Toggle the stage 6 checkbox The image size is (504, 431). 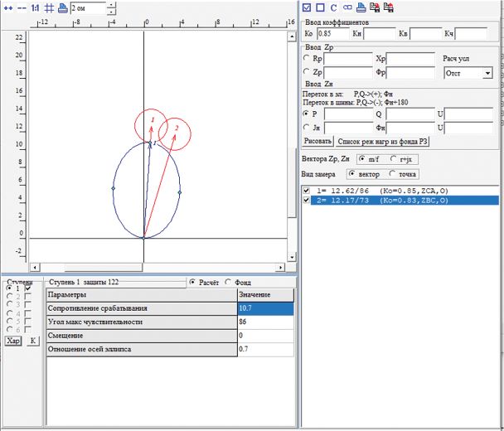pos(28,329)
